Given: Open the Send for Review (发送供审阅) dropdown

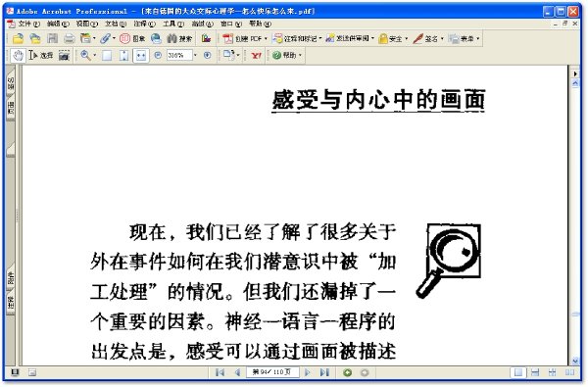Looking at the screenshot, I should [350, 38].
